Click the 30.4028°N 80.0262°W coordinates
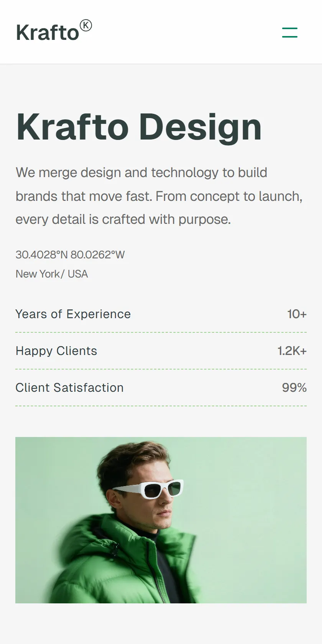The image size is (322, 644). 70,255
